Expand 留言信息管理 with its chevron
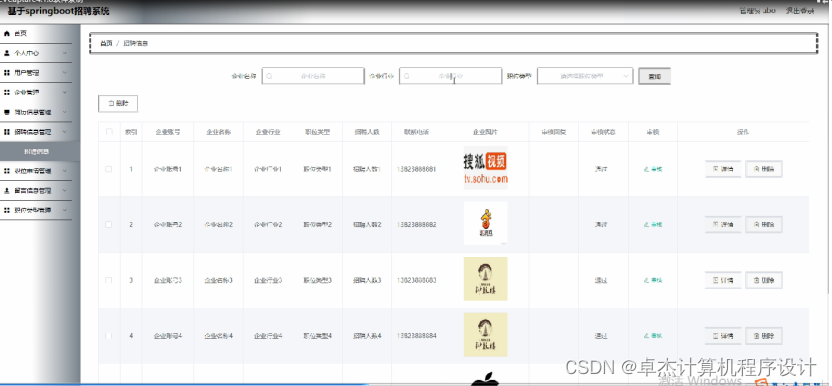The image size is (832, 386). [65, 191]
